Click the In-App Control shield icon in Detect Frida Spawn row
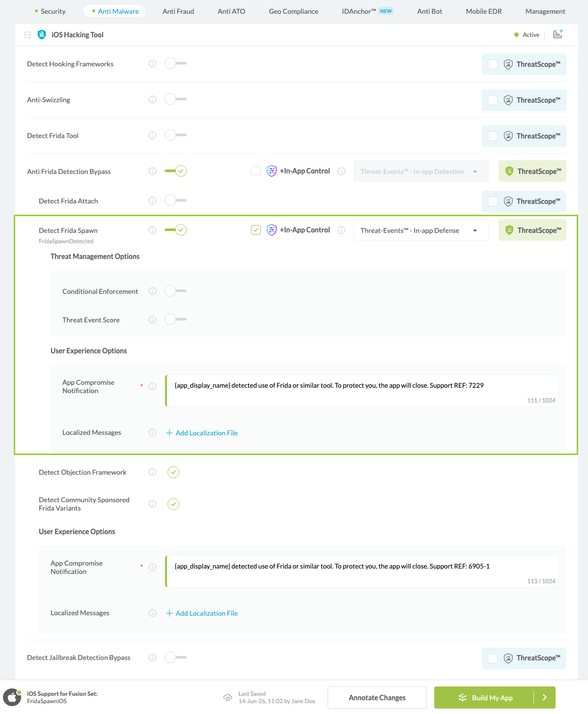 [x=272, y=230]
